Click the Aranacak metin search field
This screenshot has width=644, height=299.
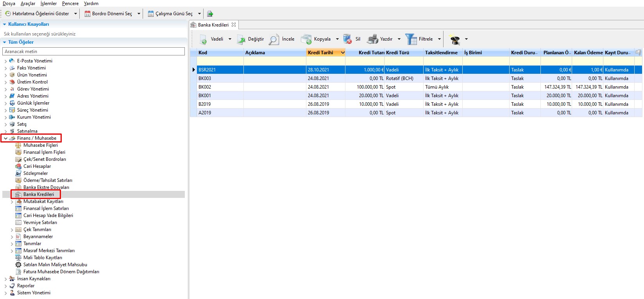coord(93,52)
